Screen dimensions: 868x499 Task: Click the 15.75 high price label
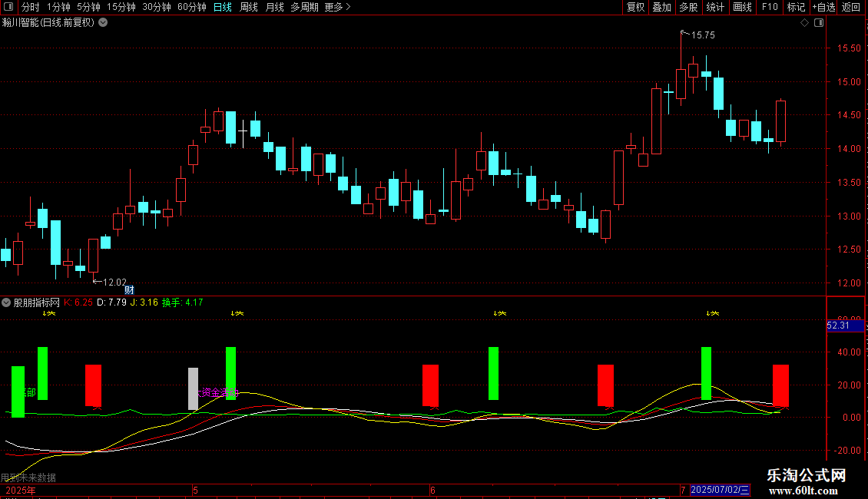pos(703,35)
